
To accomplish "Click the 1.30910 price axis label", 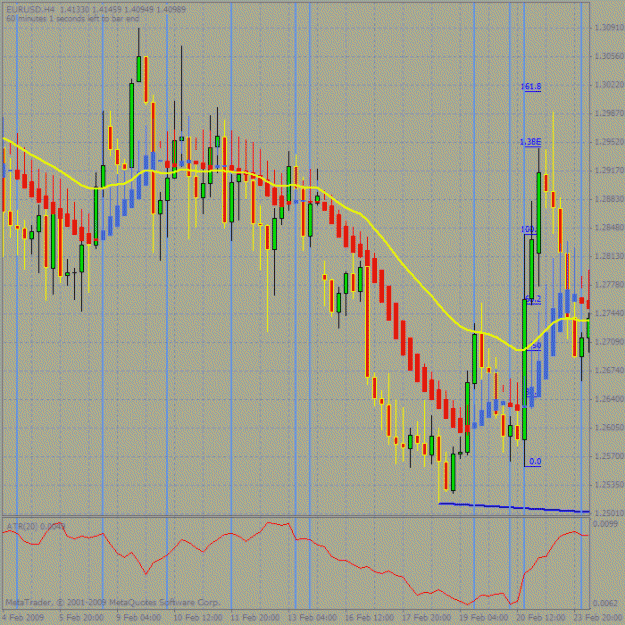I will pos(609,27).
